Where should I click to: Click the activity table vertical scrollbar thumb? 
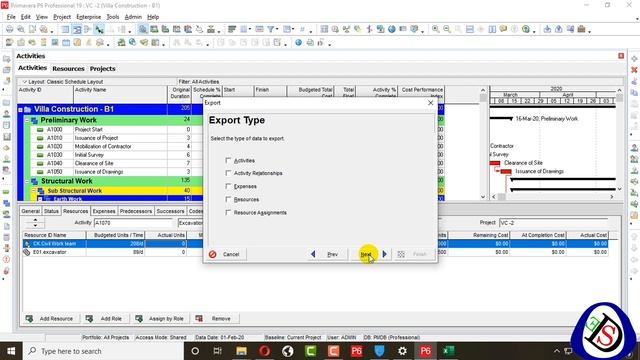pyautogui.click(x=483, y=98)
